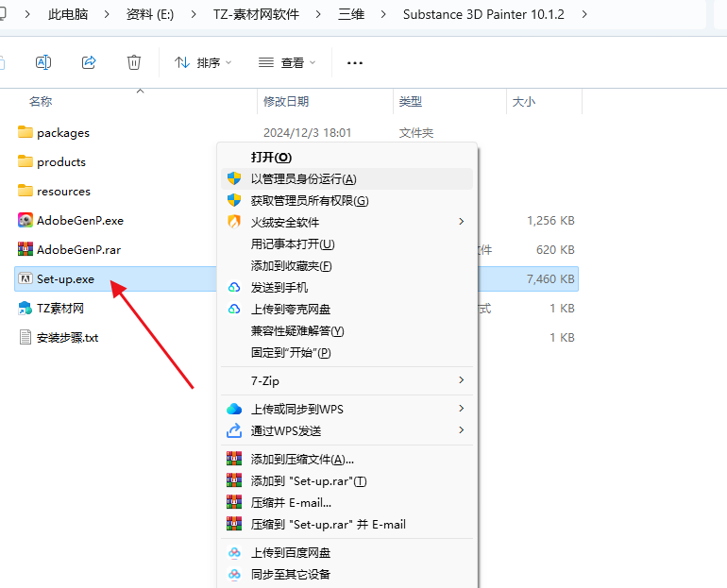Click the 2024/12/3 18:01 date cell

tap(308, 133)
